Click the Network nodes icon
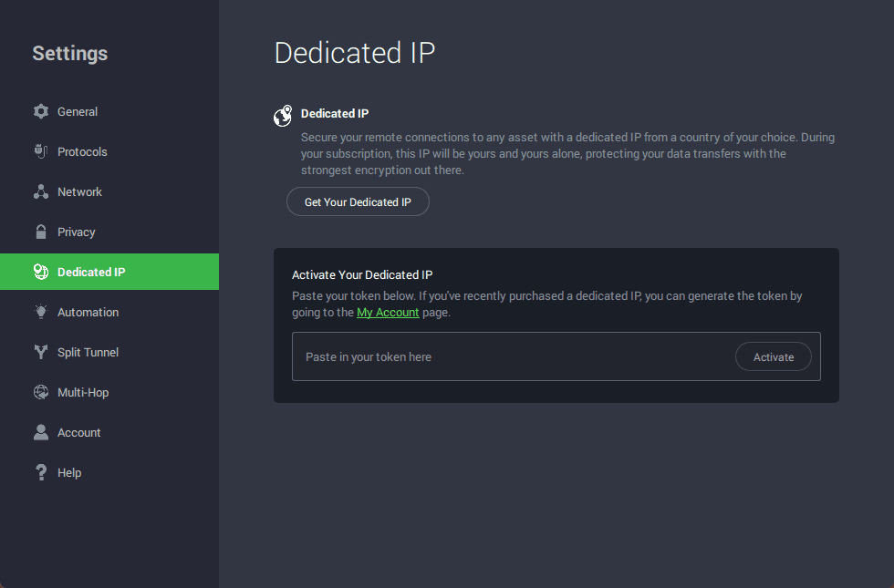This screenshot has height=588, width=894. pos(40,191)
